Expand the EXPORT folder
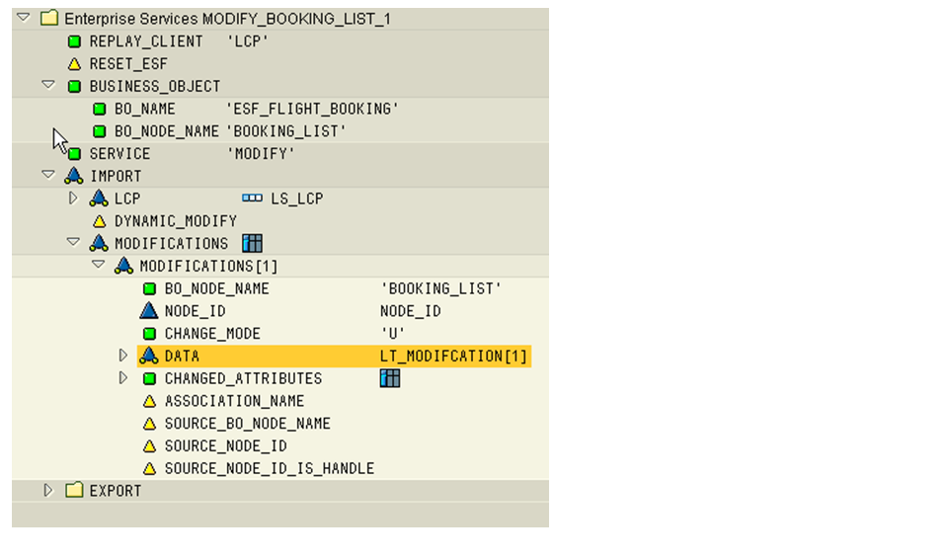Image resolution: width=948 pixels, height=560 pixels. click(x=48, y=491)
